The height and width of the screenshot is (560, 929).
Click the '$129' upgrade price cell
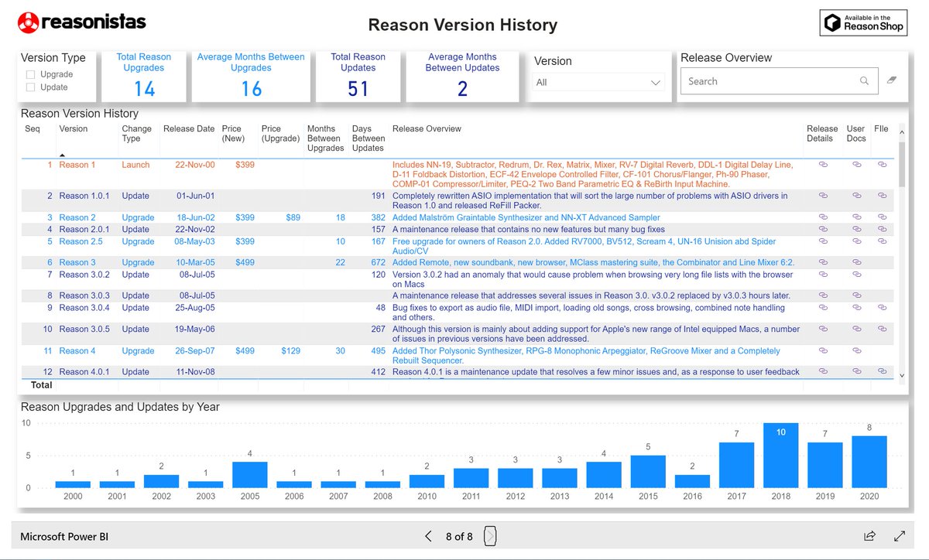[x=291, y=351]
